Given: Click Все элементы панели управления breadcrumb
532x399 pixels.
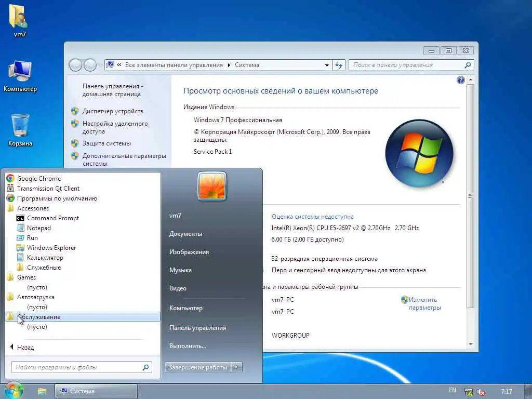Looking at the screenshot, I should 174,65.
